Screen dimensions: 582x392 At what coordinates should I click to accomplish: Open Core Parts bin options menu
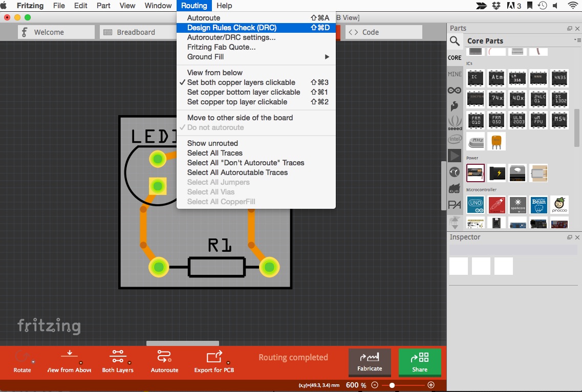point(577,40)
